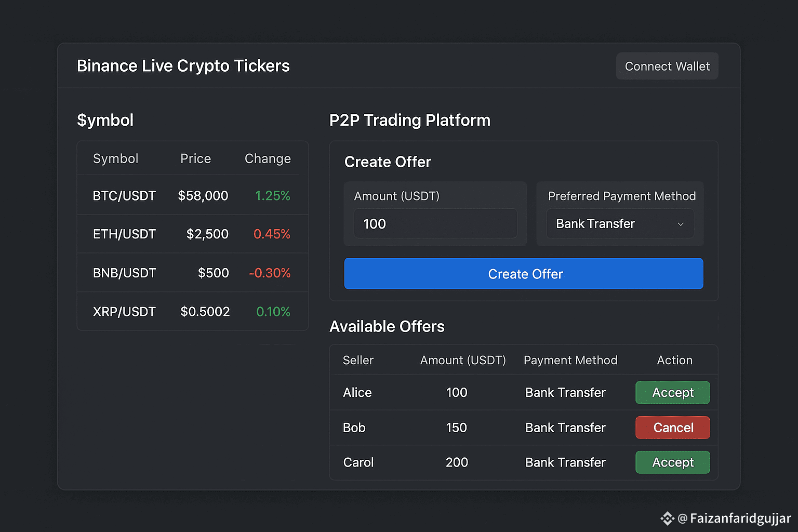The height and width of the screenshot is (532, 798).
Task: Click the P2P Trading Platform heading
Action: (410, 120)
